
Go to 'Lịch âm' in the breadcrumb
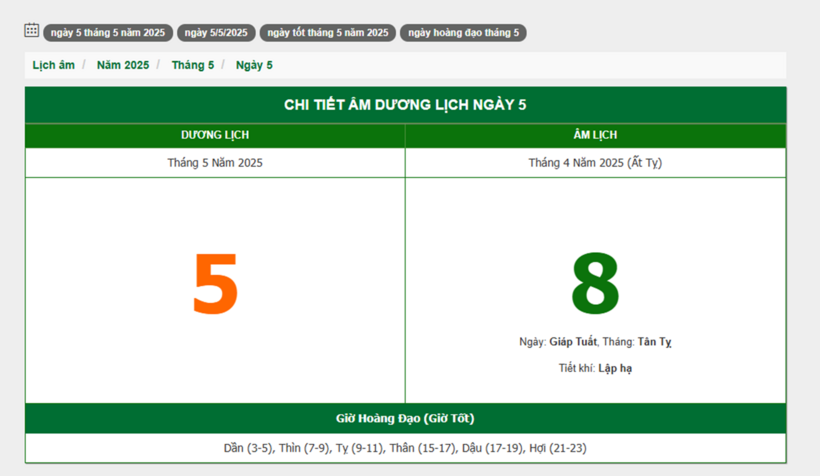coord(53,65)
